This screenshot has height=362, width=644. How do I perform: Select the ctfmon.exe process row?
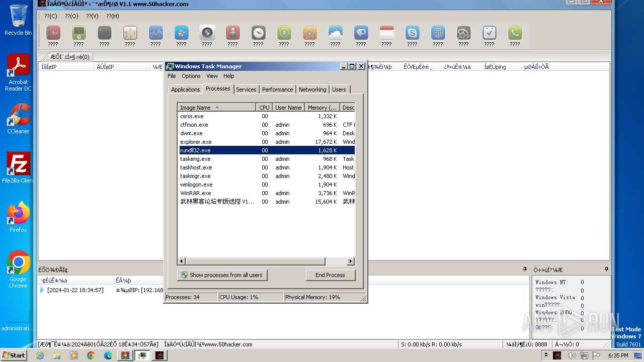(267, 125)
